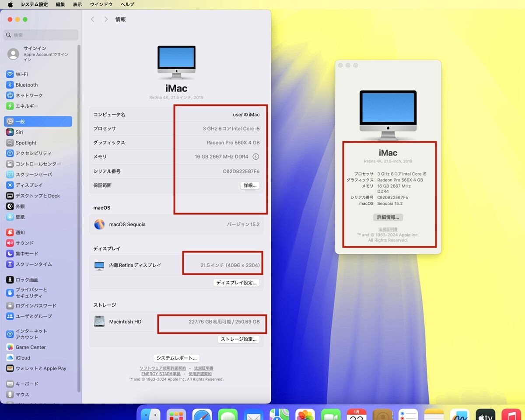Open インターネットアカウント settings
This screenshot has height=420, width=525.
38,334
